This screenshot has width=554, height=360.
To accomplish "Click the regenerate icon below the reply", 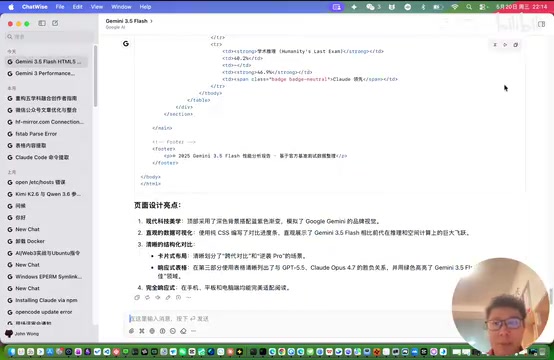I will pyautogui.click(x=147, y=297).
